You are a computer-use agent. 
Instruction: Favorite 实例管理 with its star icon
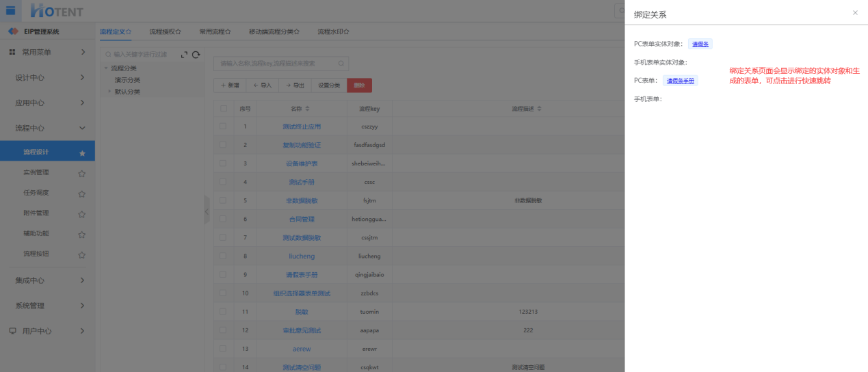point(82,174)
